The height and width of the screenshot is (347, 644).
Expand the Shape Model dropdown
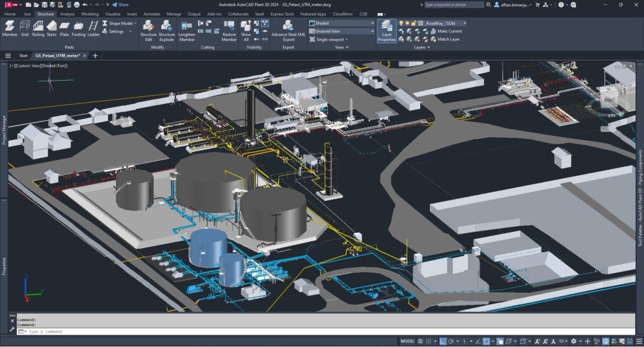(x=120, y=23)
